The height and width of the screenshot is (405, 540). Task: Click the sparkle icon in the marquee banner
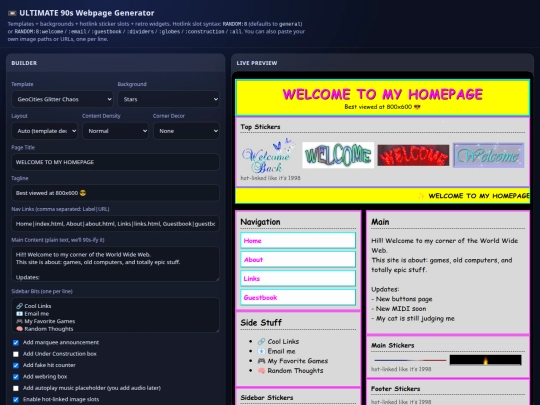pyautogui.click(x=421, y=196)
